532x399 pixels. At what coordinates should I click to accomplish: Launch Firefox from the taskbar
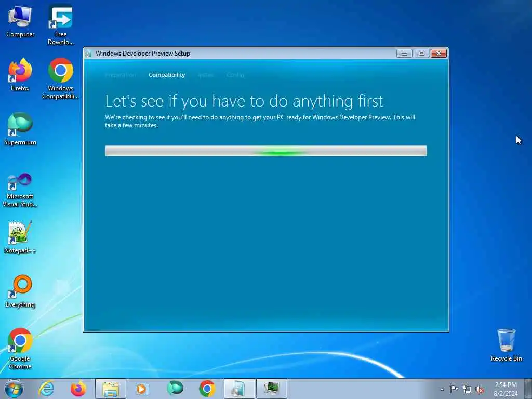78,389
